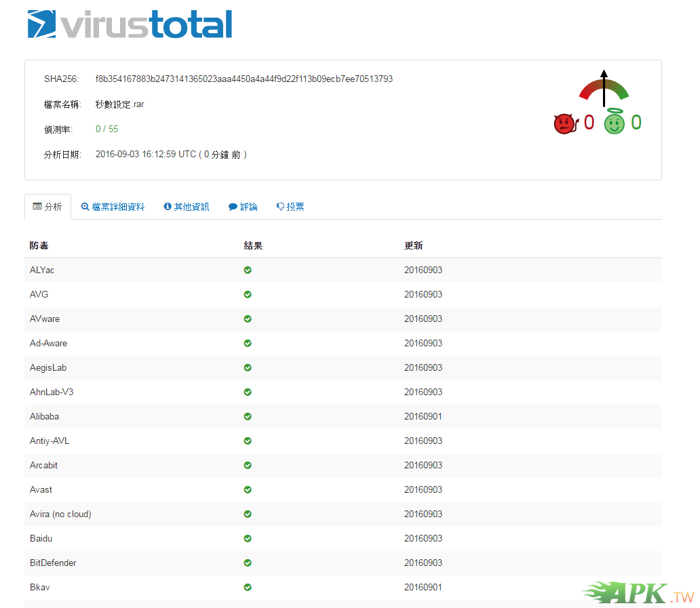The image size is (700, 608).
Task: Click the 分析日期 label
Action: pos(62,155)
